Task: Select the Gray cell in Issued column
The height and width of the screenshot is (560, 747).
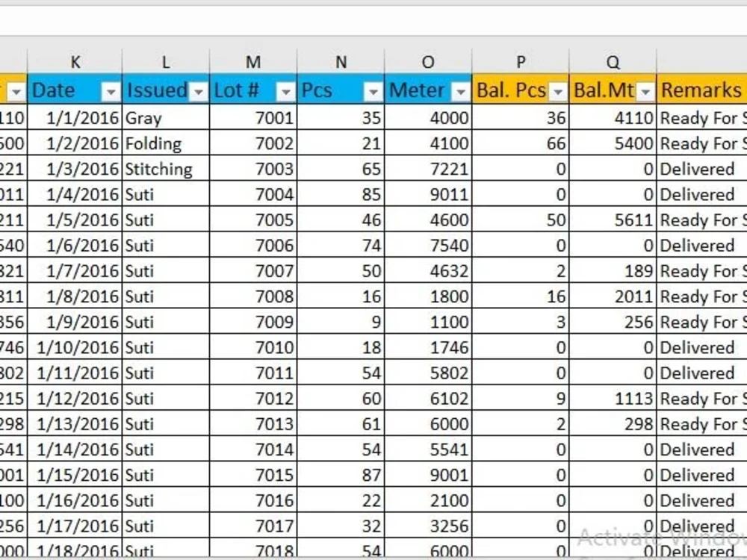Action: [x=165, y=117]
